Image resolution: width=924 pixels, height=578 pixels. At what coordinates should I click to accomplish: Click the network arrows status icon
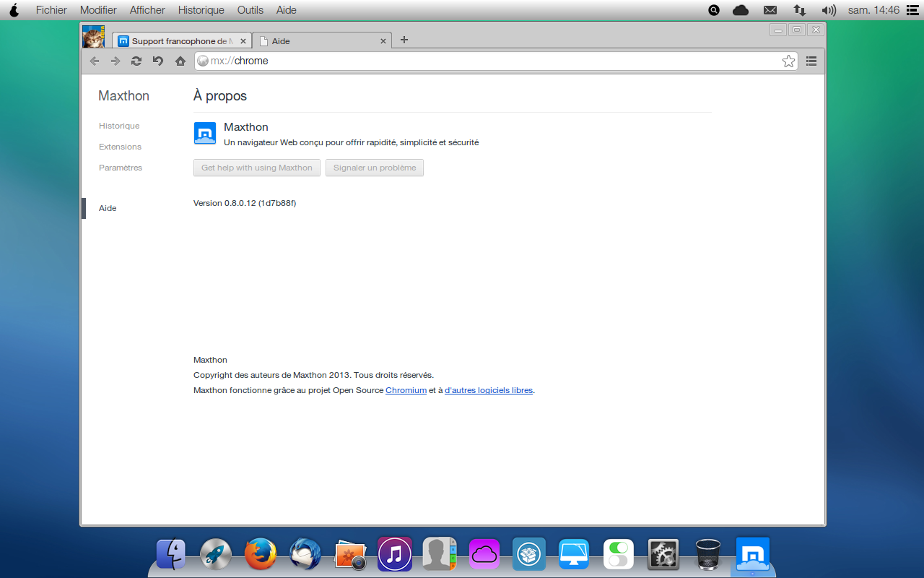pyautogui.click(x=799, y=10)
